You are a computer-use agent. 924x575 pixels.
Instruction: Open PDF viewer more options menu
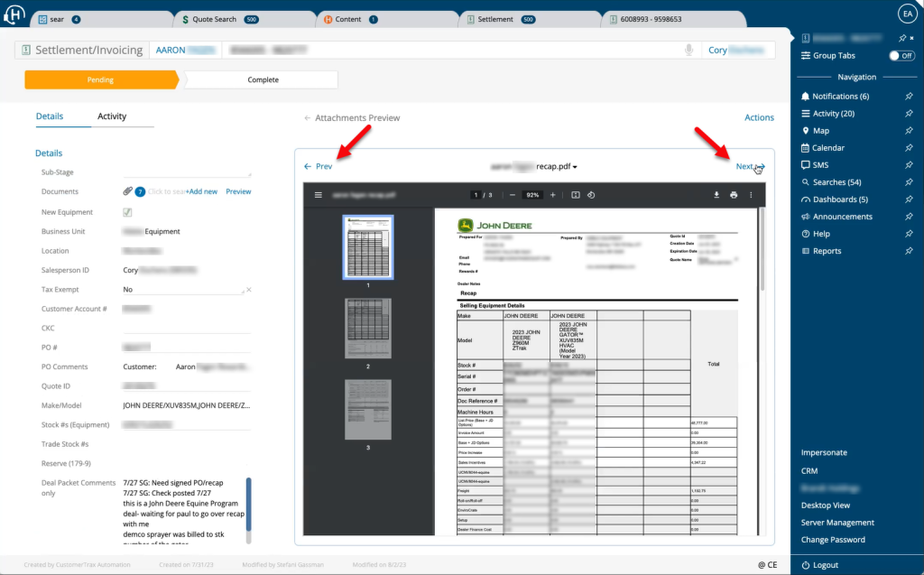(x=751, y=195)
